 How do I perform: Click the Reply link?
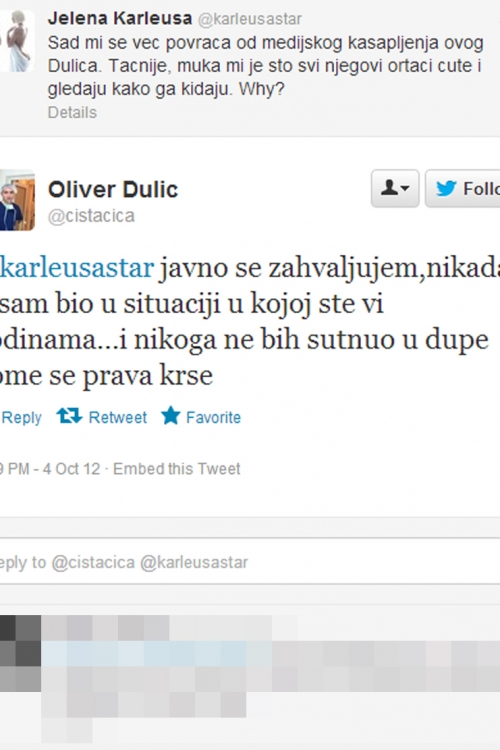point(21,418)
